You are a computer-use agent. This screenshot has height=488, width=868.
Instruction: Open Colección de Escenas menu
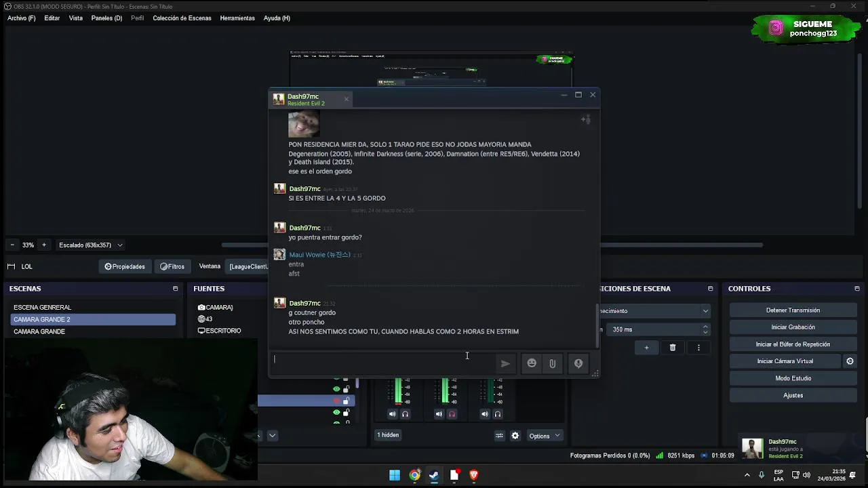click(x=182, y=18)
